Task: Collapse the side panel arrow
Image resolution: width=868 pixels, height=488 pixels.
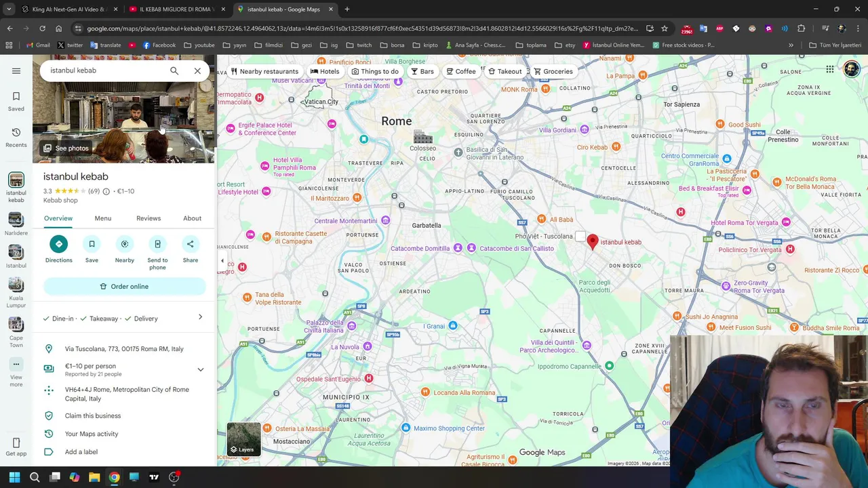Action: pyautogui.click(x=222, y=261)
